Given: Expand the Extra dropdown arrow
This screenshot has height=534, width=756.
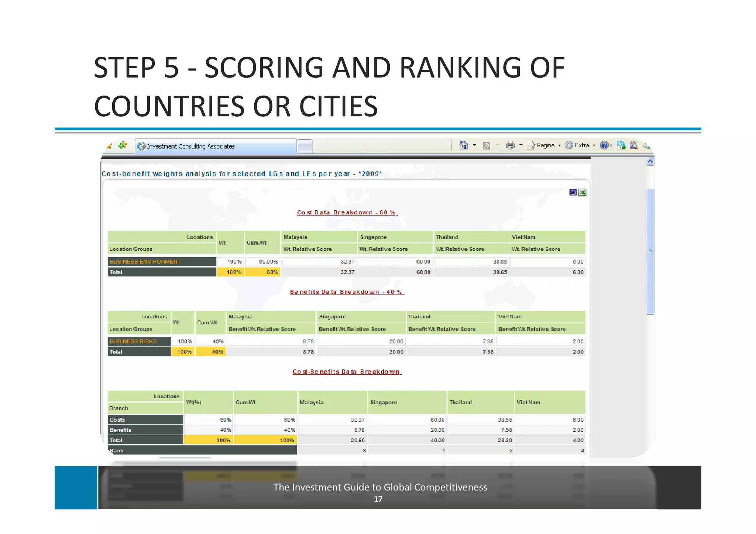Looking at the screenshot, I should 594,145.
